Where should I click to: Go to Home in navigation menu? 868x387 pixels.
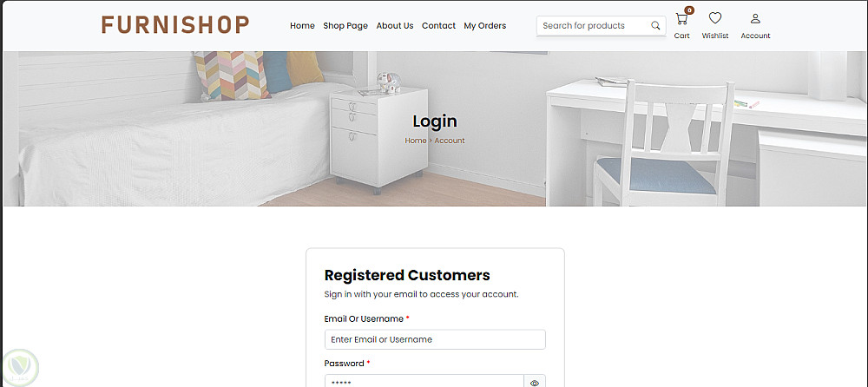[302, 25]
